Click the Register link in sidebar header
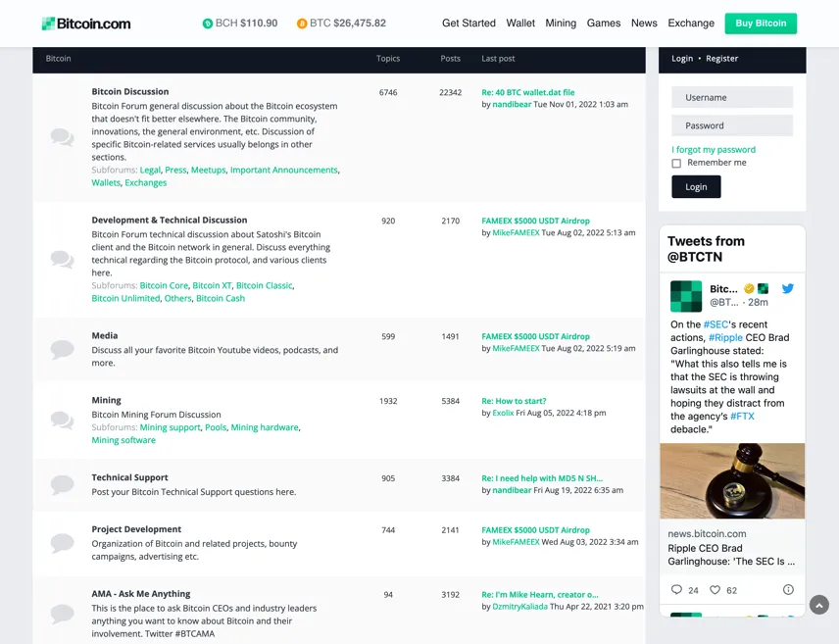This screenshot has height=644, width=839. (x=721, y=59)
